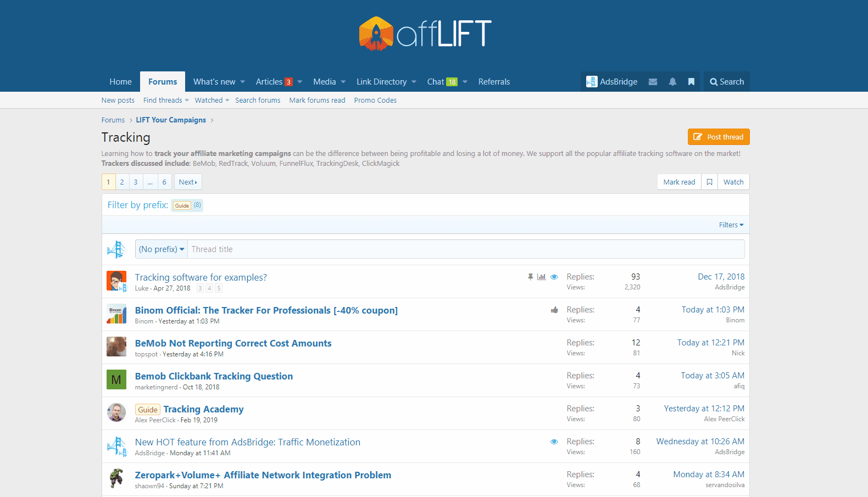Open Alex PeerClick's avatar in Tracking Academy row

tap(116, 412)
